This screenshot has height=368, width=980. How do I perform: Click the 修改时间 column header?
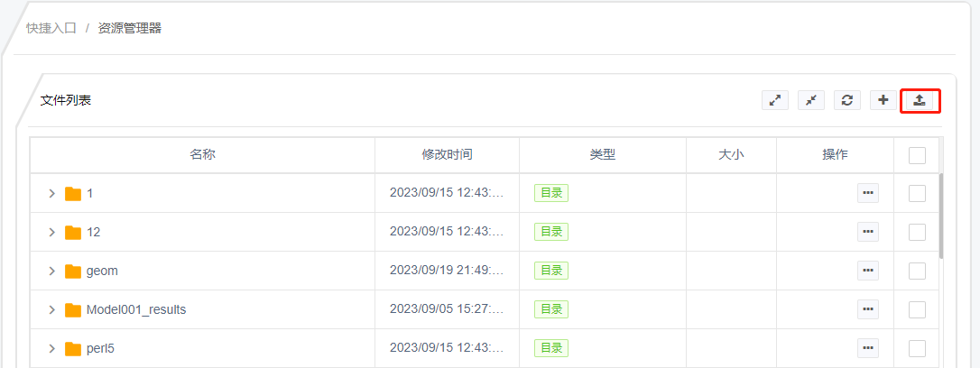click(447, 155)
